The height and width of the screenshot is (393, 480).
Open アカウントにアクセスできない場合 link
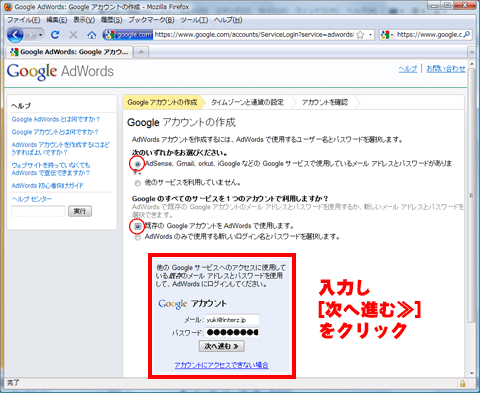pos(222,365)
